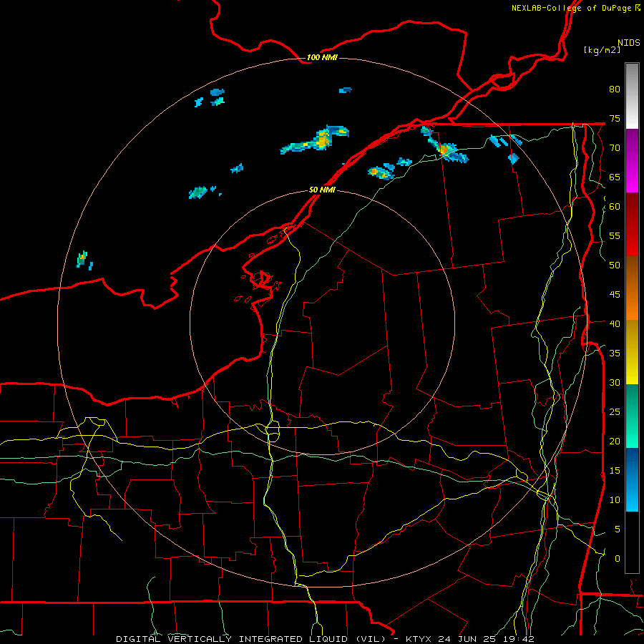Click the red segment of the color bar
The width and height of the screenshot is (644, 644).
pos(632,225)
